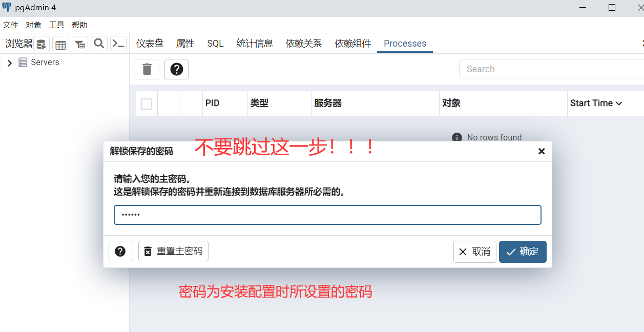
Task: Click the help icon in unlock password dialog
Action: click(x=120, y=252)
